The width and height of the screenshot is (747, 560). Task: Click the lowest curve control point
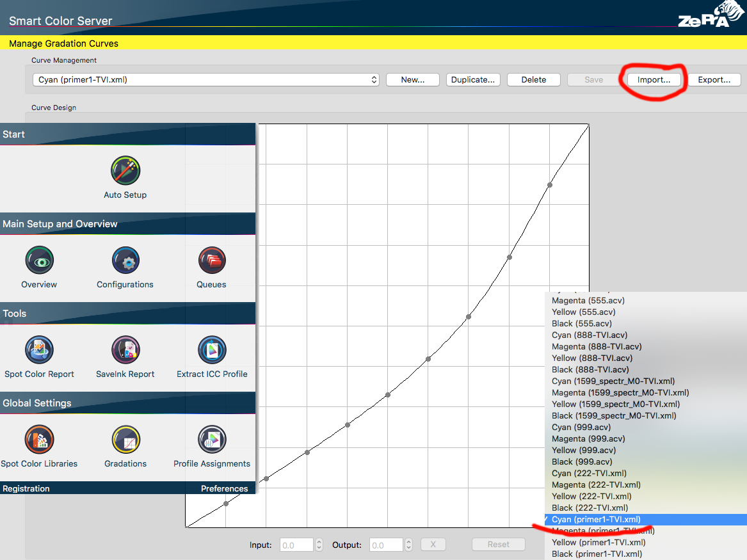tap(226, 503)
